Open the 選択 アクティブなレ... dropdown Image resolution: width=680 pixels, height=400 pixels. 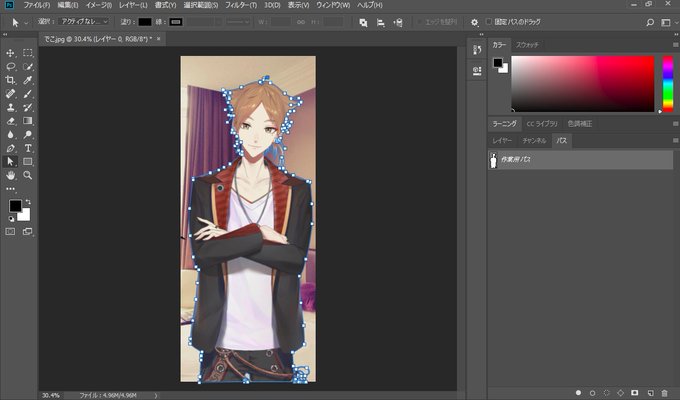pos(84,22)
